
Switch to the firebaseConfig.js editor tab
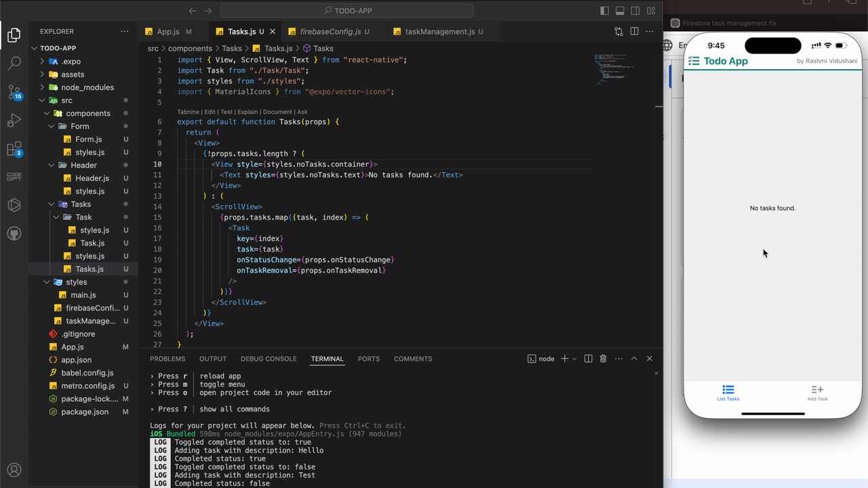coord(330,32)
